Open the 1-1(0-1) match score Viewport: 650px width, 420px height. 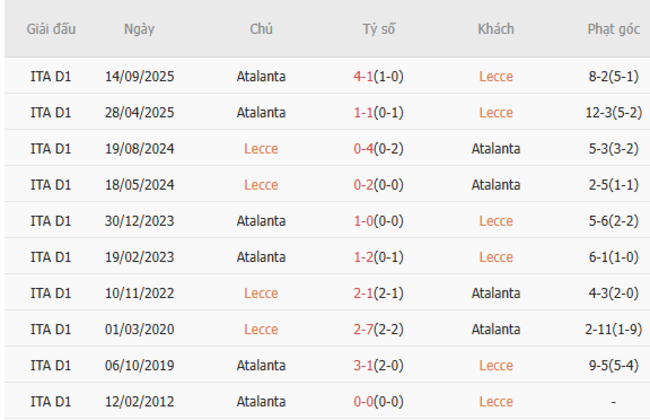(378, 112)
